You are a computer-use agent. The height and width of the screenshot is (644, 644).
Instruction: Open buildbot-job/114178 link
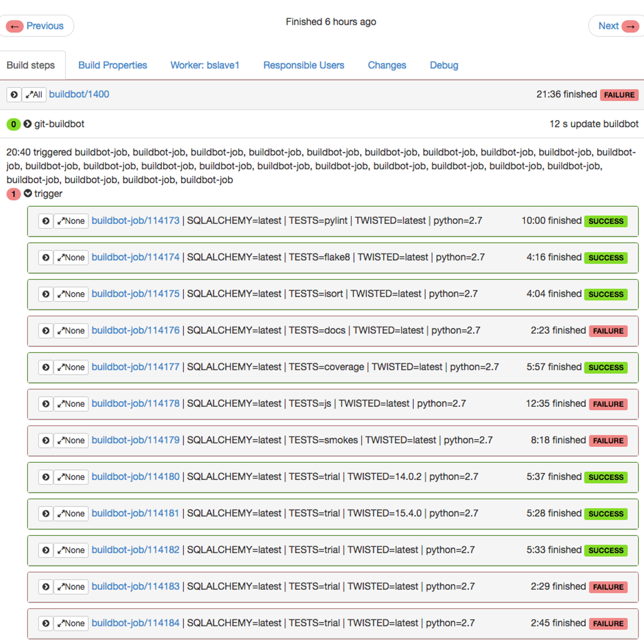click(x=135, y=404)
